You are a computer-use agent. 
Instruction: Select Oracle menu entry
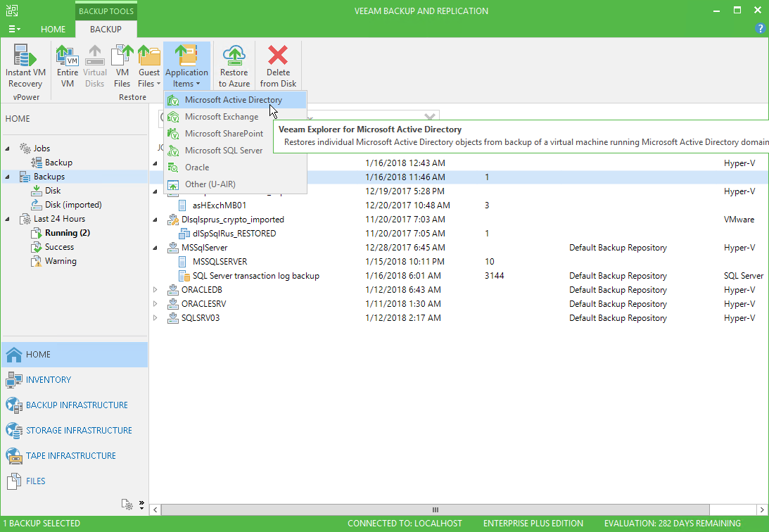click(236, 167)
